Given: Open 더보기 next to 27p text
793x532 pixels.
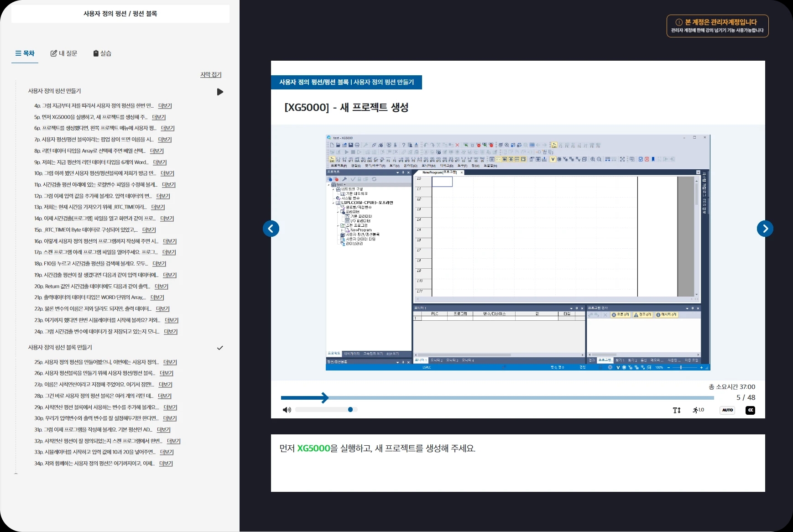Looking at the screenshot, I should 165,385.
